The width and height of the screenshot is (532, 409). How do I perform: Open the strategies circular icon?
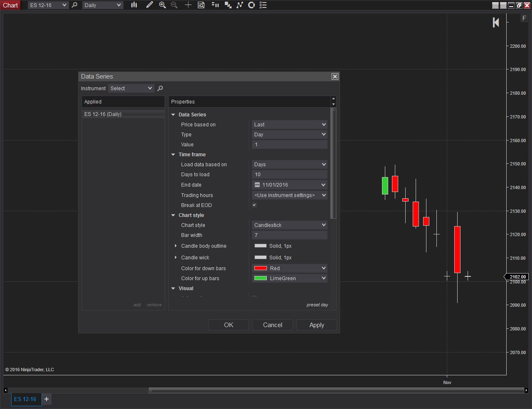(x=251, y=5)
